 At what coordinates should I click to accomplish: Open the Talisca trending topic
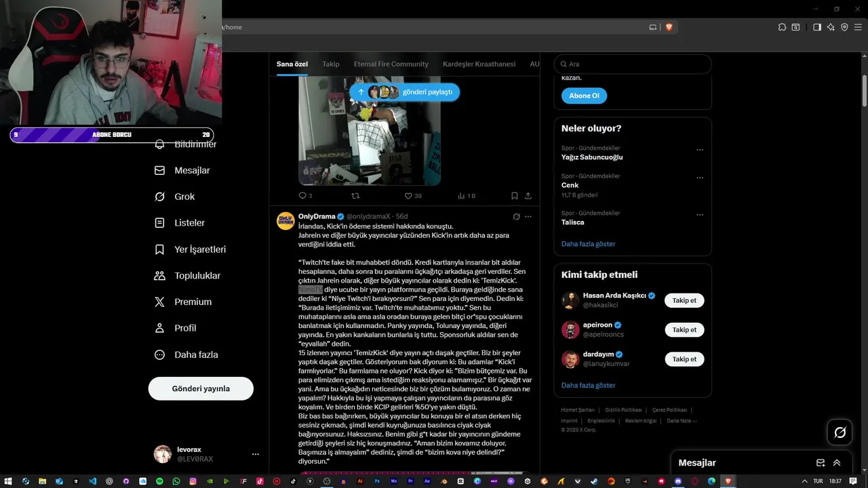click(x=572, y=222)
